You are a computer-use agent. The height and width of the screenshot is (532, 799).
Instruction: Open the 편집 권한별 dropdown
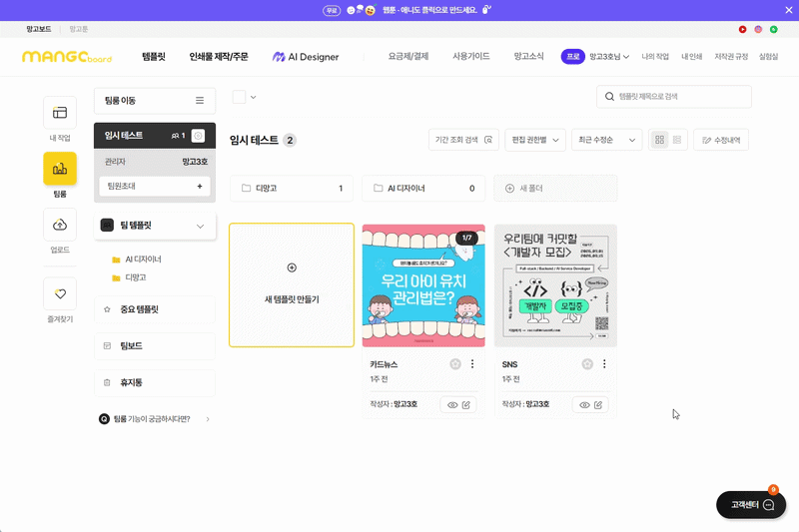coord(535,140)
